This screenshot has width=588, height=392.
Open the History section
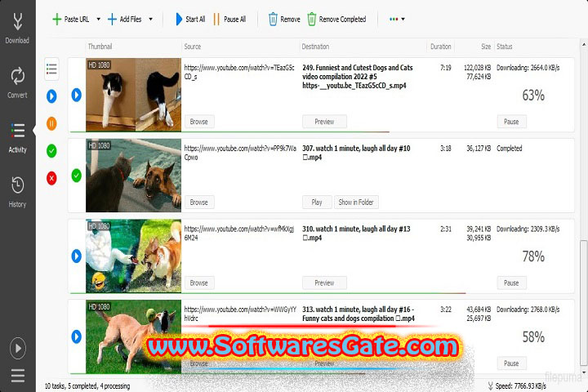pos(17,192)
